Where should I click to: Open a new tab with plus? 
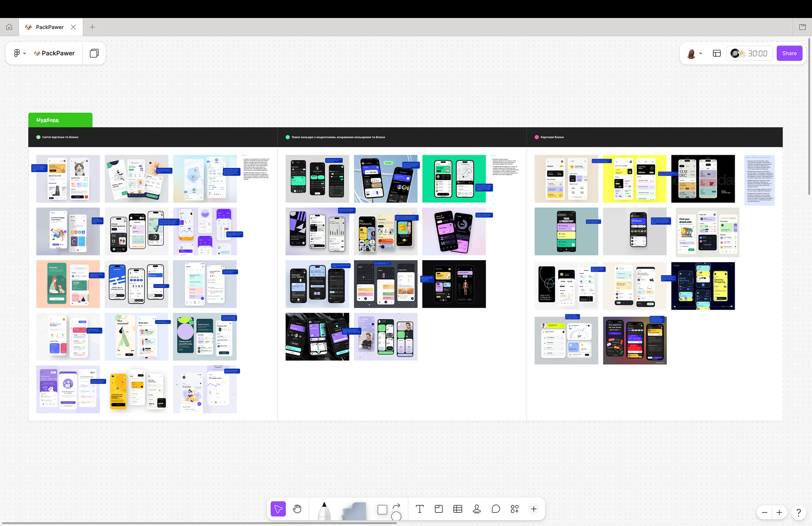tap(92, 27)
